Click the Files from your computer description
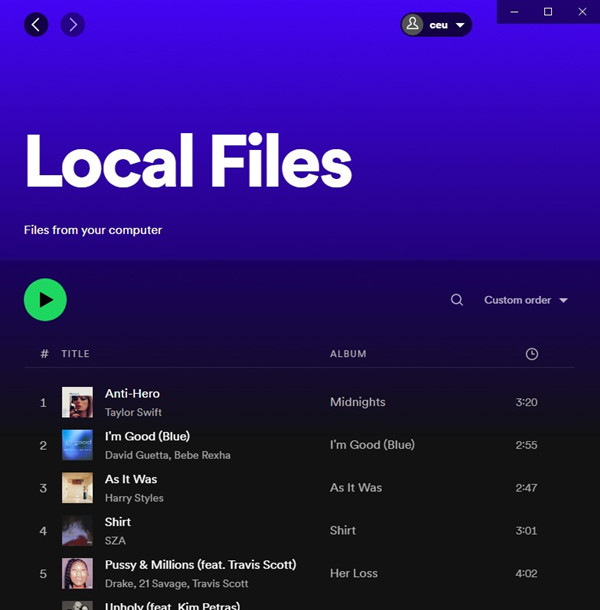Image resolution: width=600 pixels, height=610 pixels. 93,230
